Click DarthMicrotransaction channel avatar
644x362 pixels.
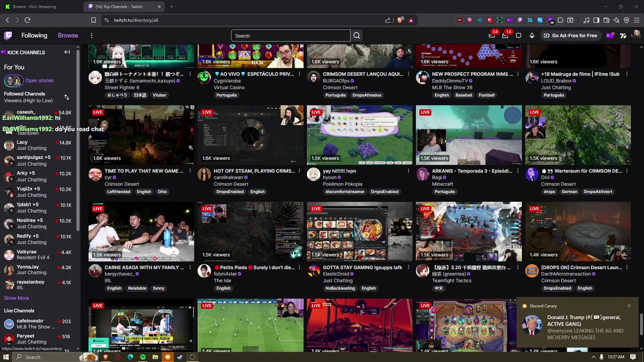[532, 271]
